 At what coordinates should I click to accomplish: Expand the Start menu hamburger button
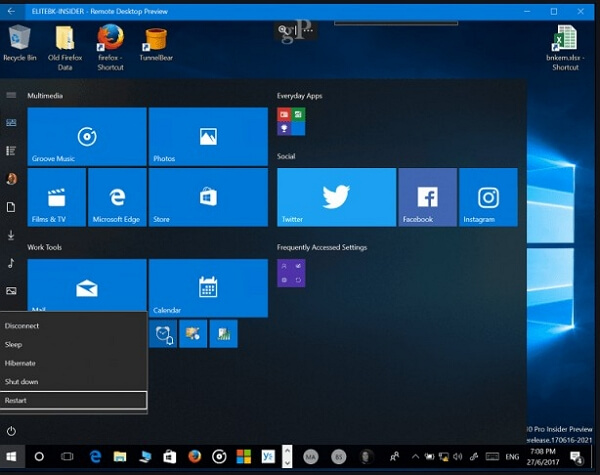[x=11, y=95]
